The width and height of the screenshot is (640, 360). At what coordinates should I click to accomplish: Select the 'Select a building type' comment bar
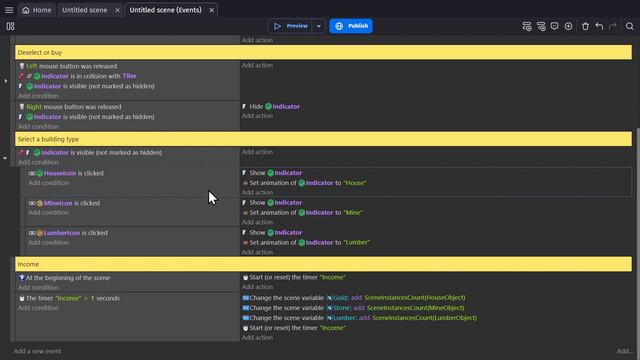click(323, 139)
